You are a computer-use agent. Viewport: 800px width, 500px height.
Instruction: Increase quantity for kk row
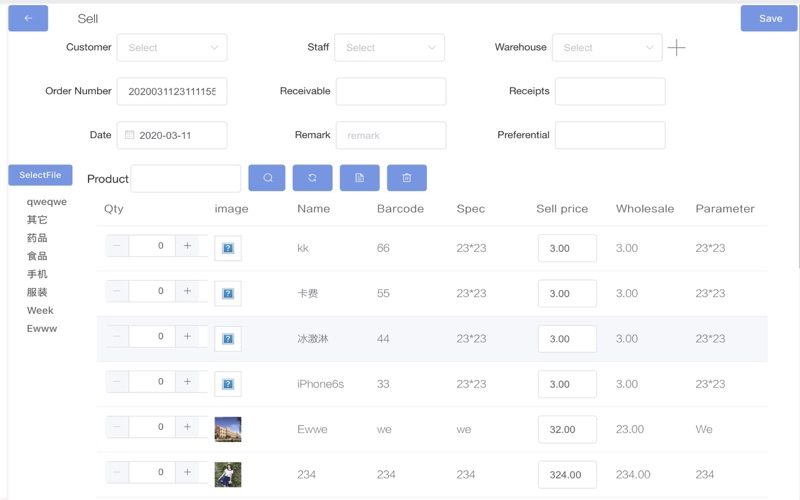[x=187, y=245]
